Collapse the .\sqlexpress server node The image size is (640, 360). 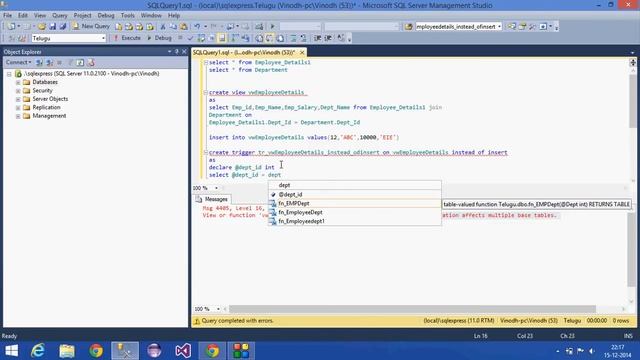[9, 74]
